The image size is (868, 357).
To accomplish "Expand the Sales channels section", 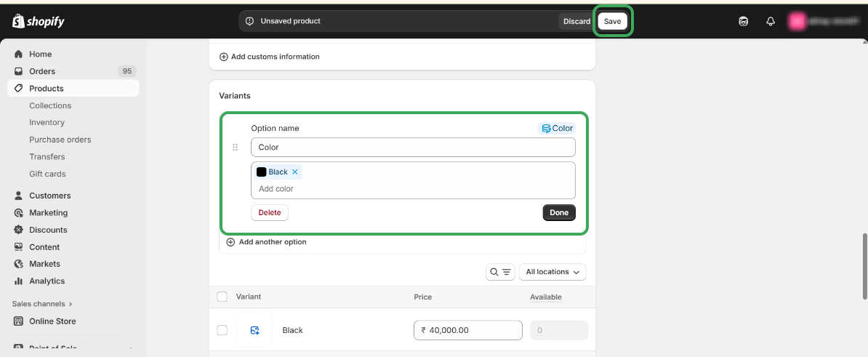I will point(42,304).
